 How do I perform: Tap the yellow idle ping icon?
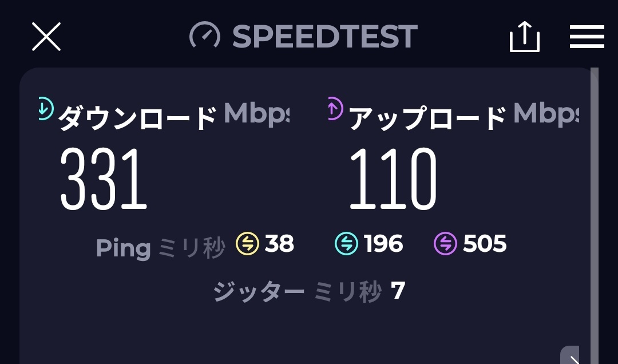[248, 244]
